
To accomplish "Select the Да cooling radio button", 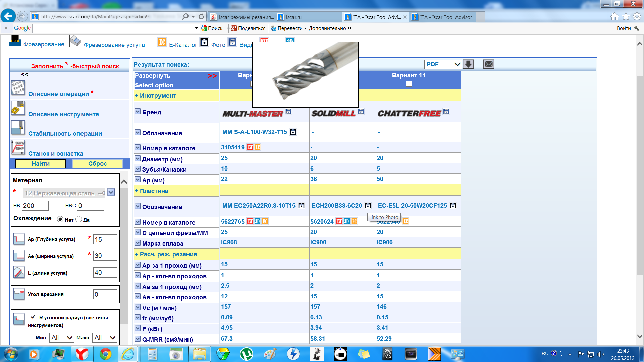I will click(79, 219).
